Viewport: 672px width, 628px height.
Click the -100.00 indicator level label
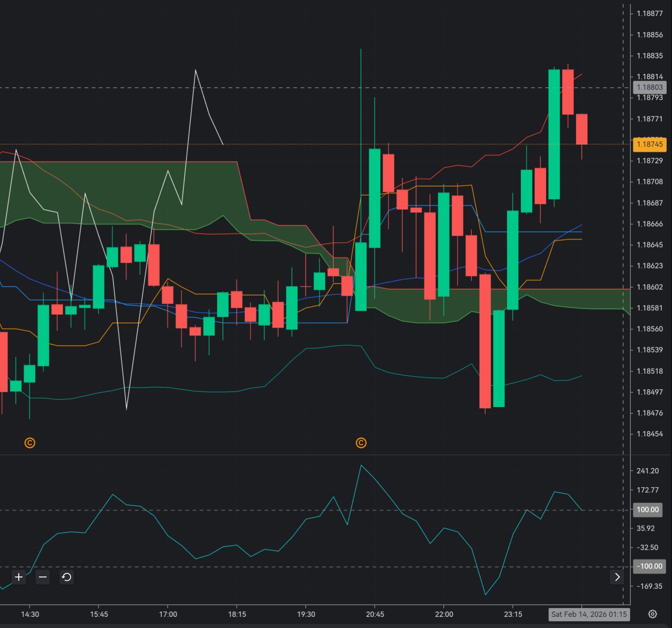point(649,566)
